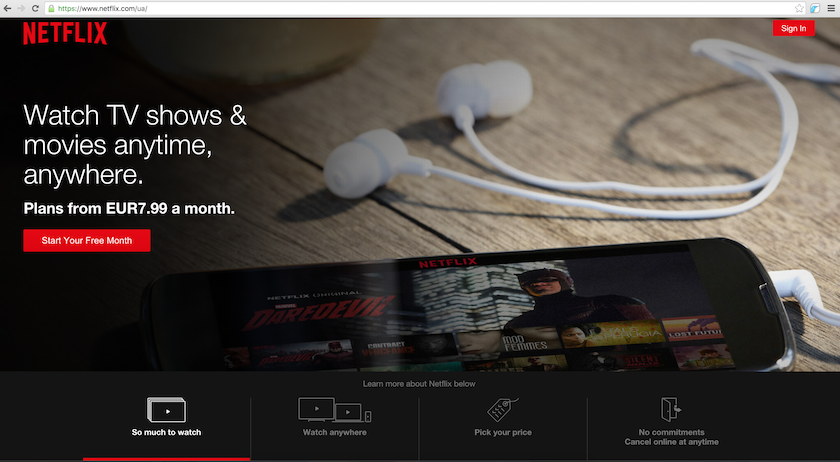The height and width of the screenshot is (462, 840).
Task: Bookmark this page with the star icon
Action: coord(799,9)
